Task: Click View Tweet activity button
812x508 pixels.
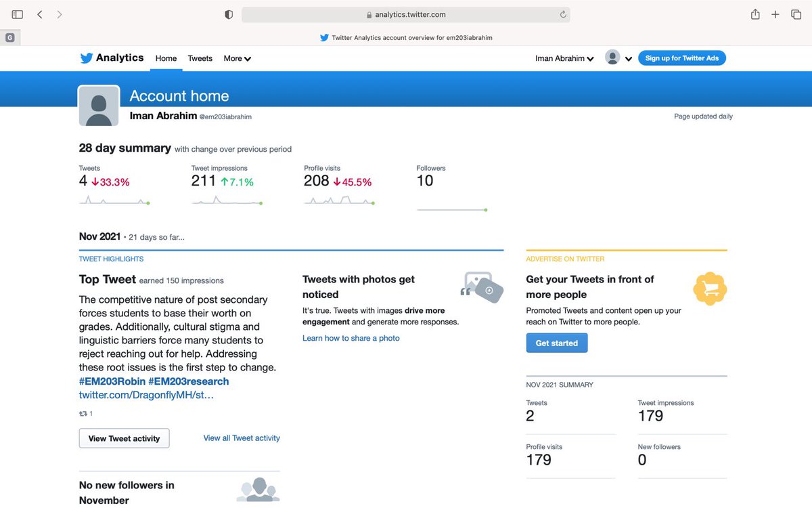Action: (x=125, y=438)
